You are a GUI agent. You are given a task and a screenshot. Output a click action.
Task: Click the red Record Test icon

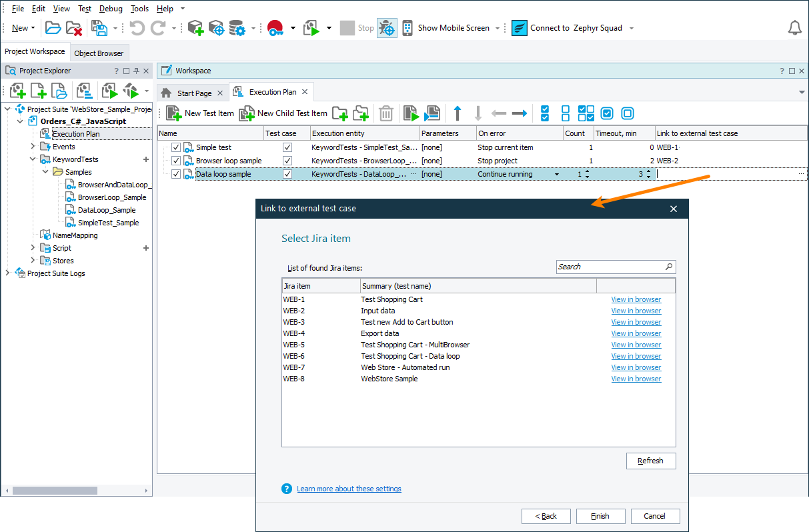[x=275, y=28]
